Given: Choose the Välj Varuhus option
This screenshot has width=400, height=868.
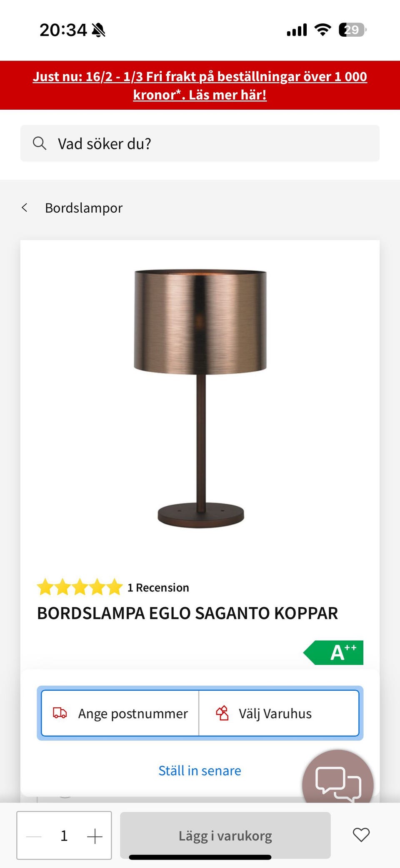Looking at the screenshot, I should (x=279, y=713).
